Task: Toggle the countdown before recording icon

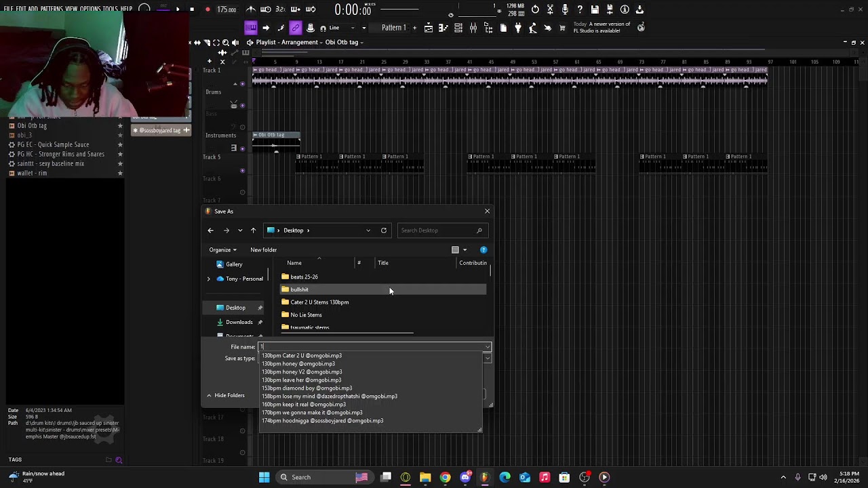Action: pyautogui.click(x=281, y=9)
